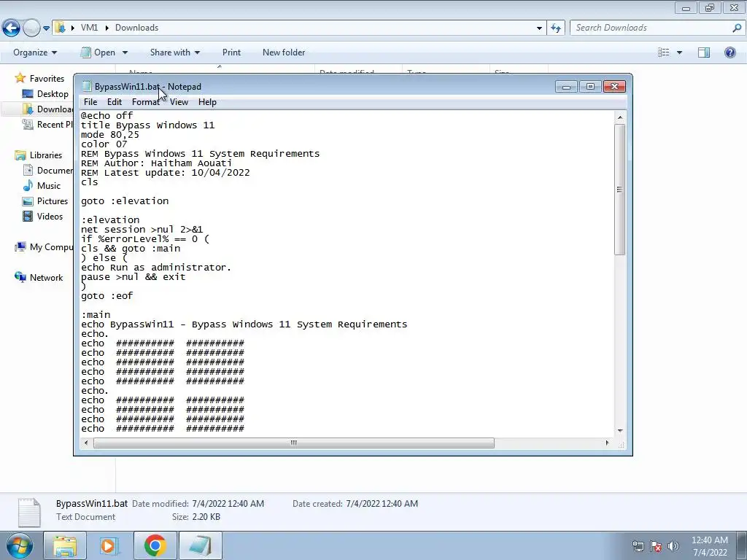Toggle the preview pane icon
Viewport: 747px width, 560px height.
coord(704,52)
